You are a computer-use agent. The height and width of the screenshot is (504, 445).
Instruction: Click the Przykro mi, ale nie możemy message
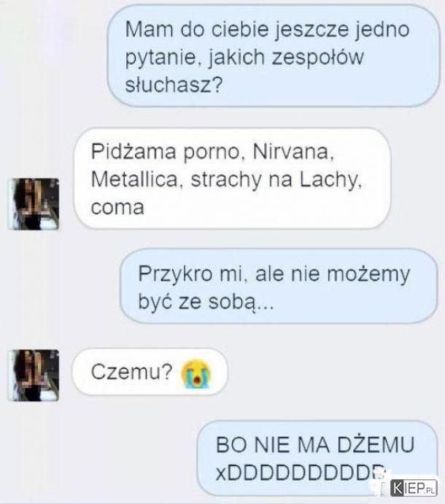279,287
